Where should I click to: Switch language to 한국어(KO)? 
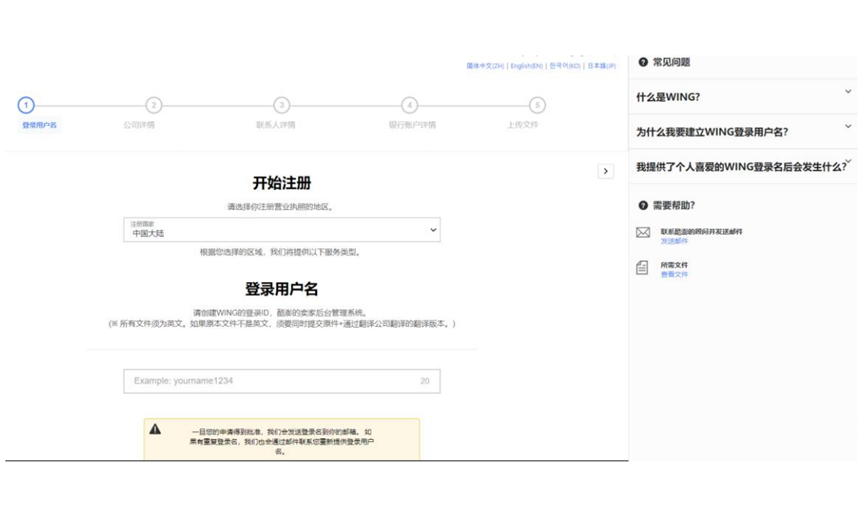(564, 66)
